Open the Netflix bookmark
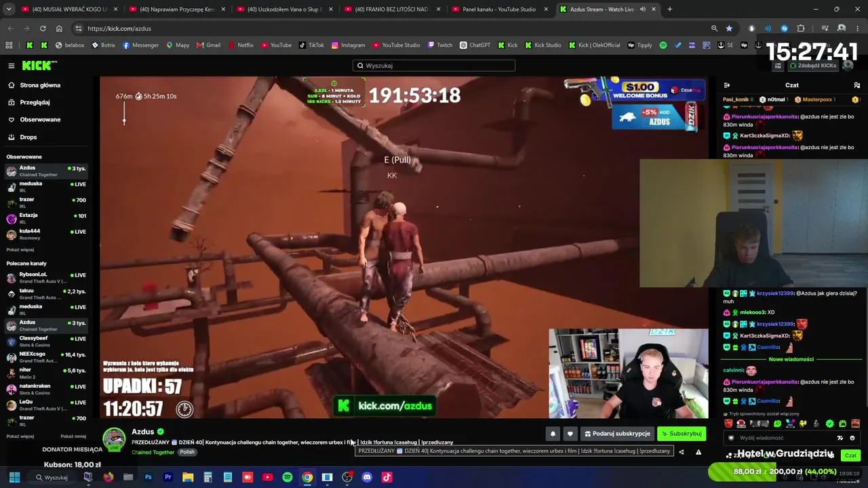Viewport: 868px width, 488px height. tap(241, 45)
